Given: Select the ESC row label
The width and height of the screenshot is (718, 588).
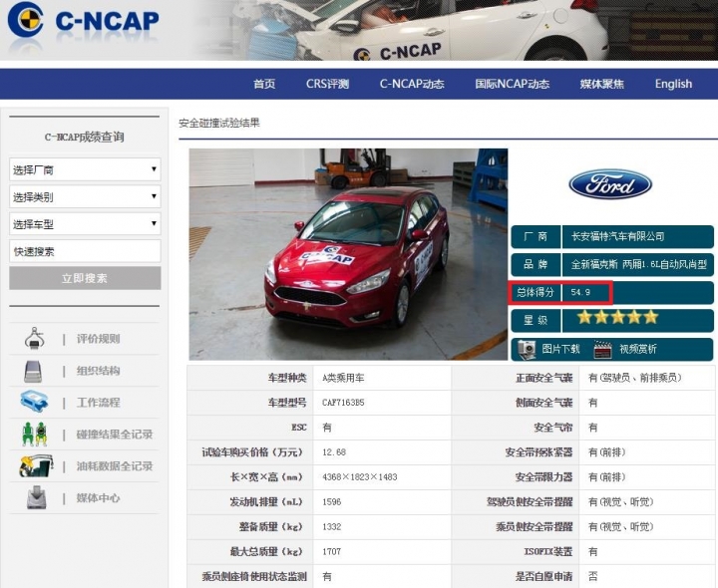Looking at the screenshot, I should point(299,428).
